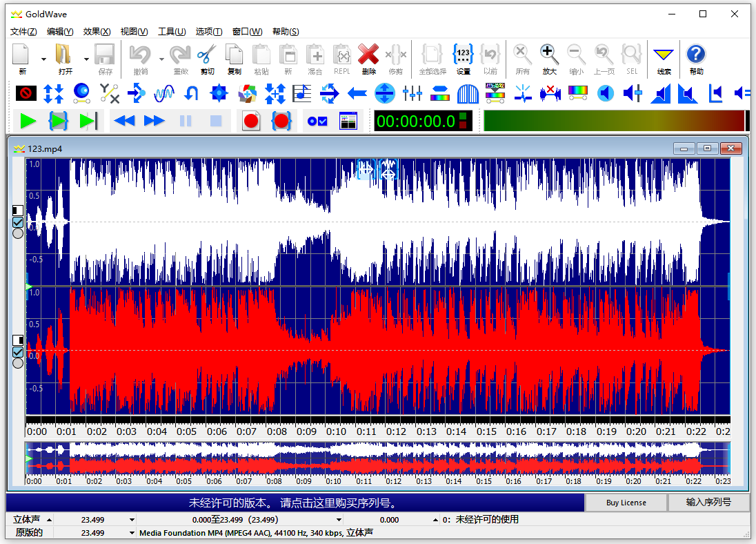Open the 效果(X) menu
Image resolution: width=756 pixels, height=544 pixels.
tap(97, 31)
